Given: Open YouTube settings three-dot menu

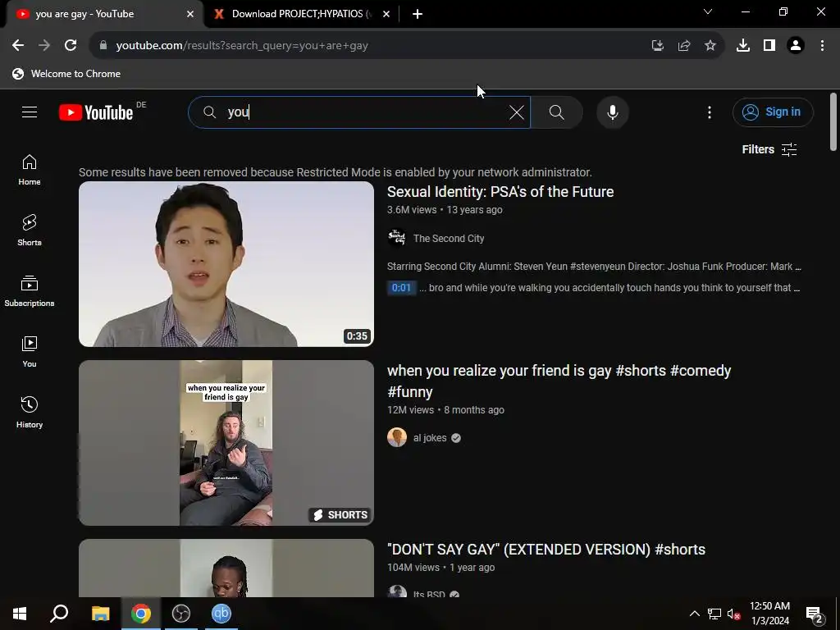Looking at the screenshot, I should point(710,112).
